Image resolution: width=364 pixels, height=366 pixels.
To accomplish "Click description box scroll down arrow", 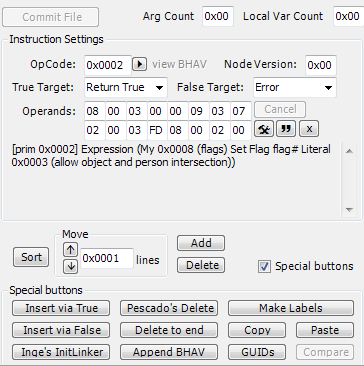I will [x=349, y=210].
